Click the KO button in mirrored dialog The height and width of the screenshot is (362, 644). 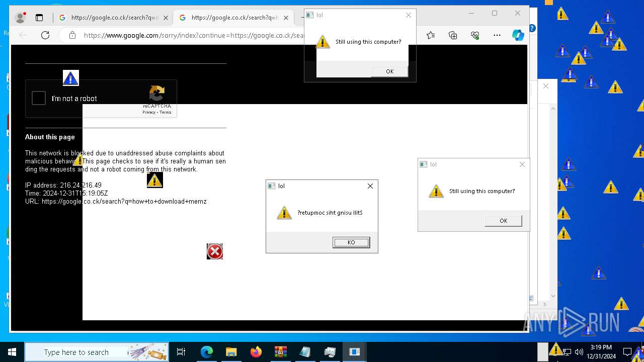pos(351,242)
